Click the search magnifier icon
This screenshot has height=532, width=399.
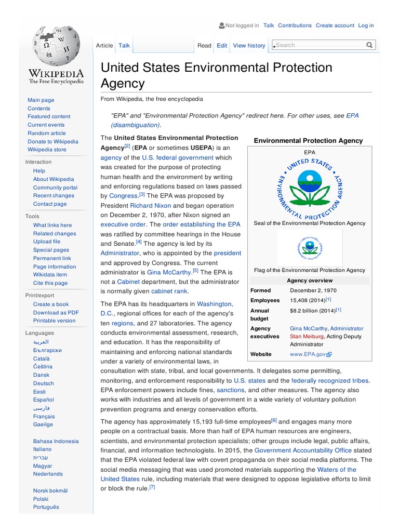point(369,45)
